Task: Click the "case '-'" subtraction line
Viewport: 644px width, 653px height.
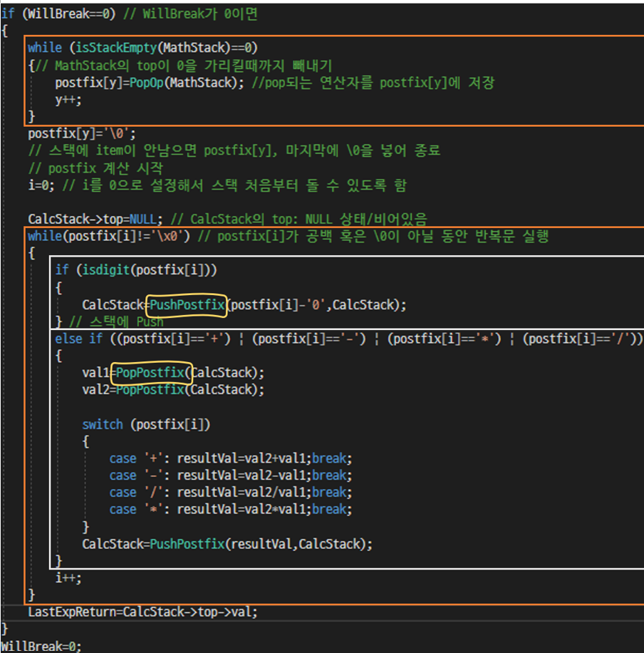Action: (x=231, y=475)
